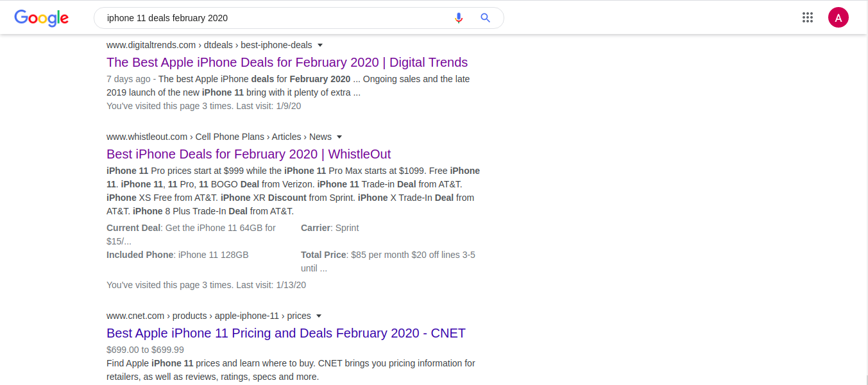This screenshot has height=385, width=868.
Task: Open 'Best iPhone Deals for February 2020' WhistleOut
Action: pos(248,154)
